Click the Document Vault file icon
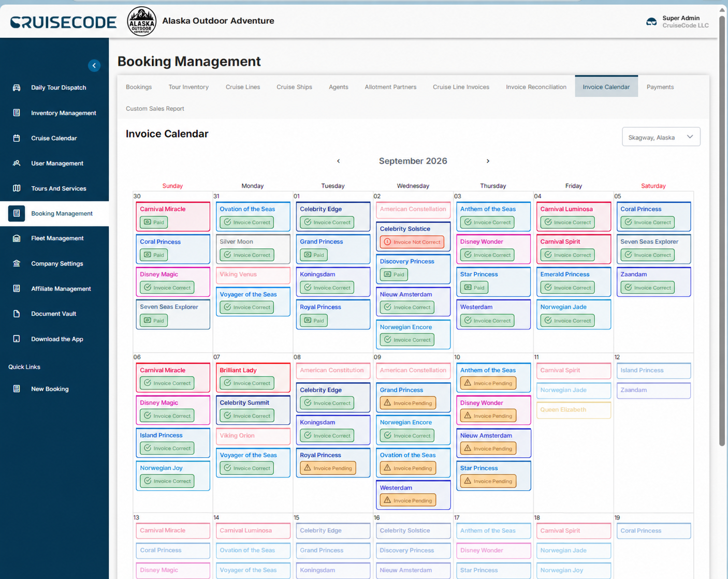728x579 pixels. point(17,314)
